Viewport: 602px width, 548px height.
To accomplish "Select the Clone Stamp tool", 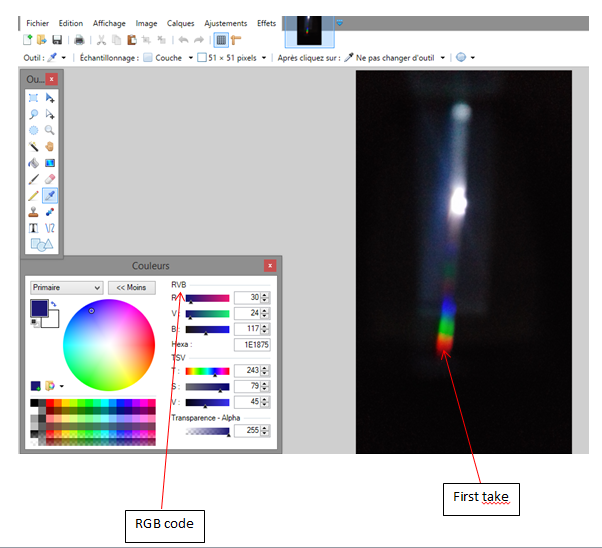I will (x=33, y=212).
